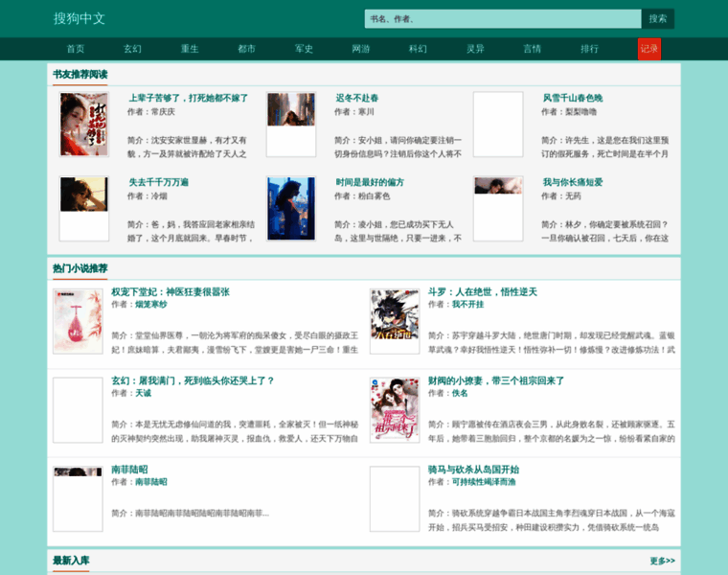Open author link 我不开挂
The width and height of the screenshot is (728, 575).
tap(468, 304)
